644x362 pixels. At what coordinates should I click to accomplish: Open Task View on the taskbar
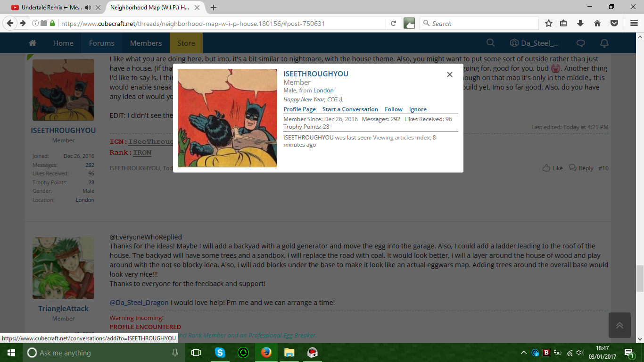[x=196, y=353]
